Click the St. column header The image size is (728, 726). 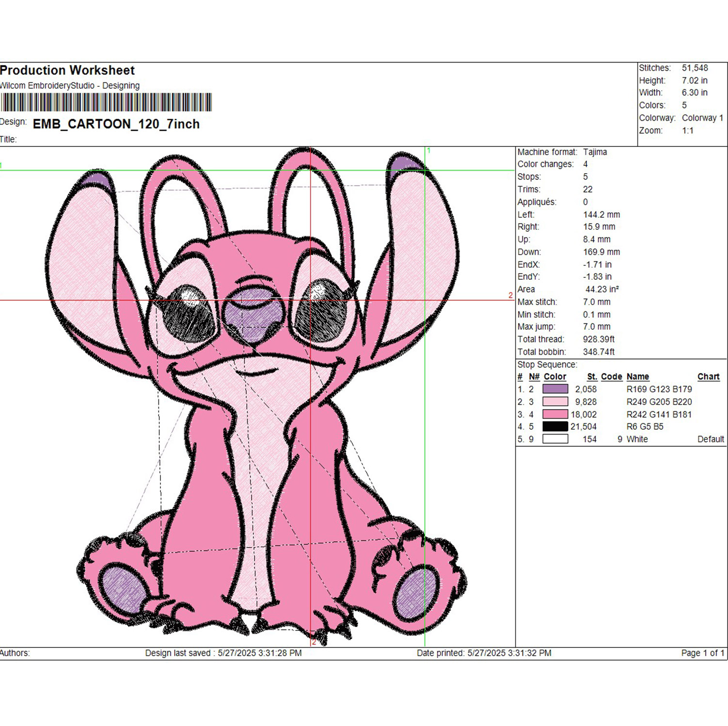(x=592, y=376)
